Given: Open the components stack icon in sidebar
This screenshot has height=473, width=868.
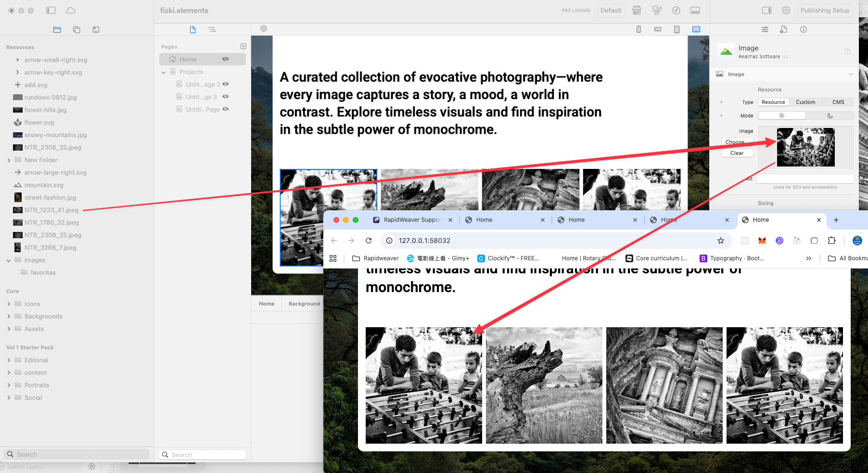Looking at the screenshot, I should (x=77, y=30).
